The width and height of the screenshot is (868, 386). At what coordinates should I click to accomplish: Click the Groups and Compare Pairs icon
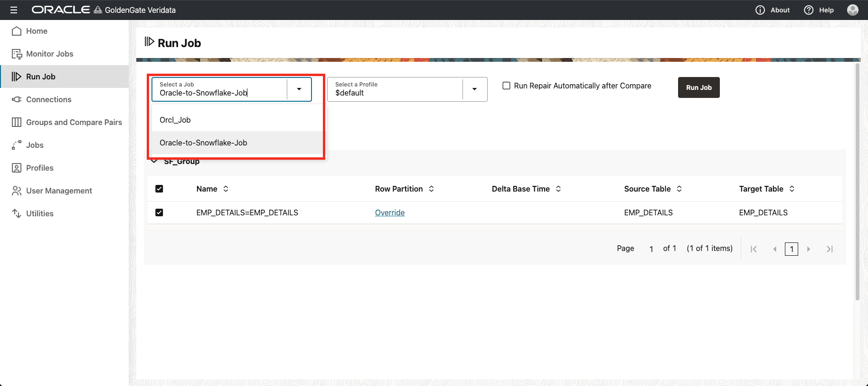[x=17, y=122]
